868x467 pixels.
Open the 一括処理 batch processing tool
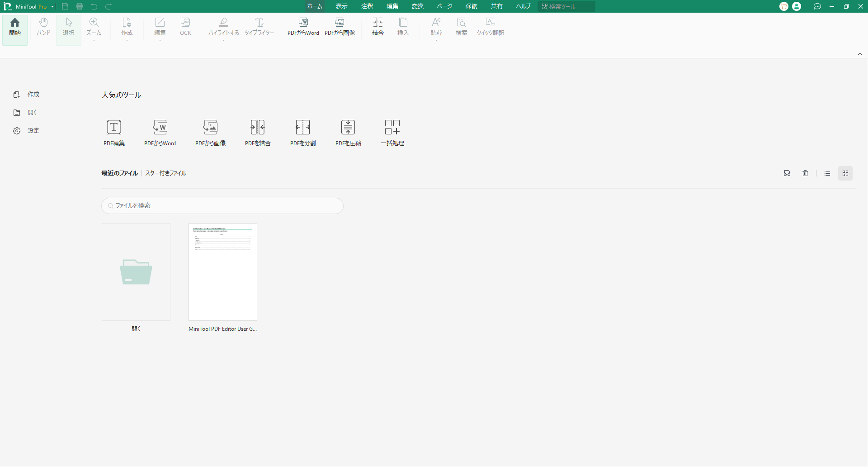point(392,128)
